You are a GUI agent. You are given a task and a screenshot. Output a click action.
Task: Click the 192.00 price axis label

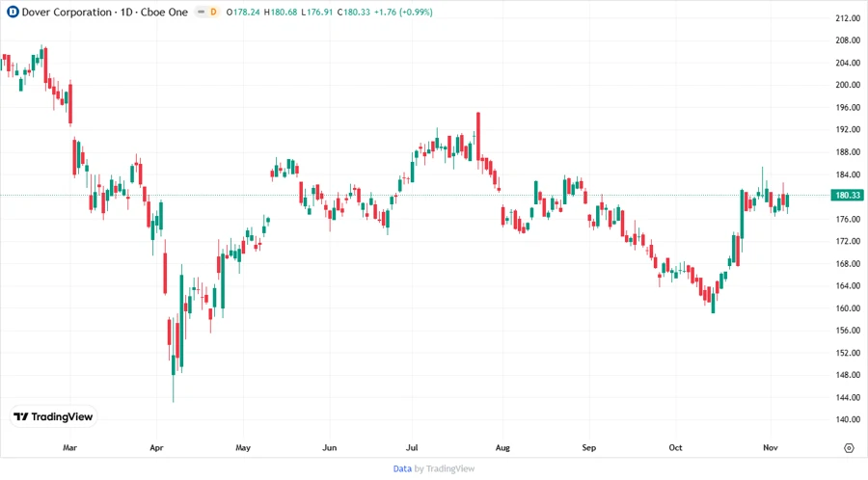[x=848, y=129]
